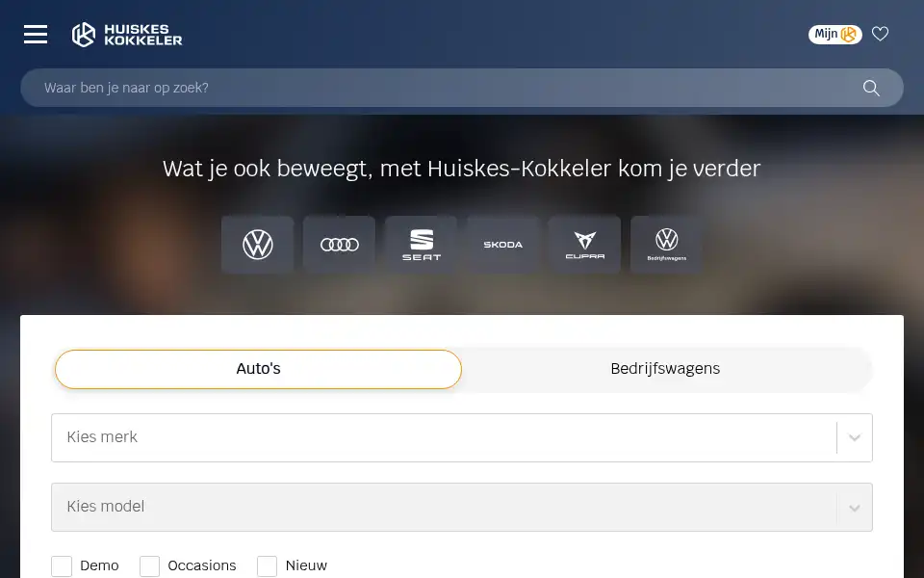924x578 pixels.
Task: Select the Audi brand tile
Action: click(x=340, y=244)
